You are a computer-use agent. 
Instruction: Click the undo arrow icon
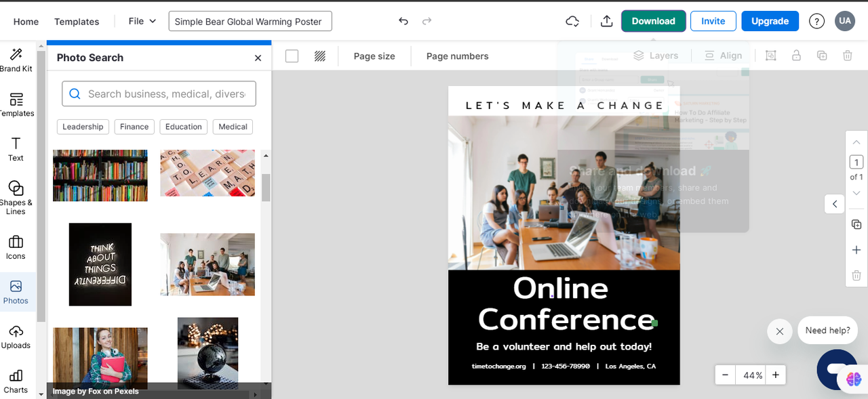pyautogui.click(x=403, y=21)
